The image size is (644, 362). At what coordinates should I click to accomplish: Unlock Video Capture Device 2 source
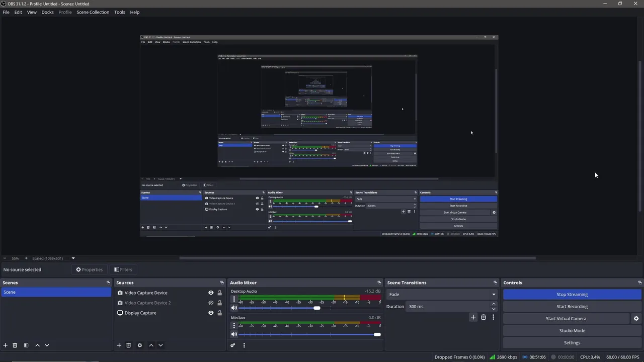click(x=219, y=303)
